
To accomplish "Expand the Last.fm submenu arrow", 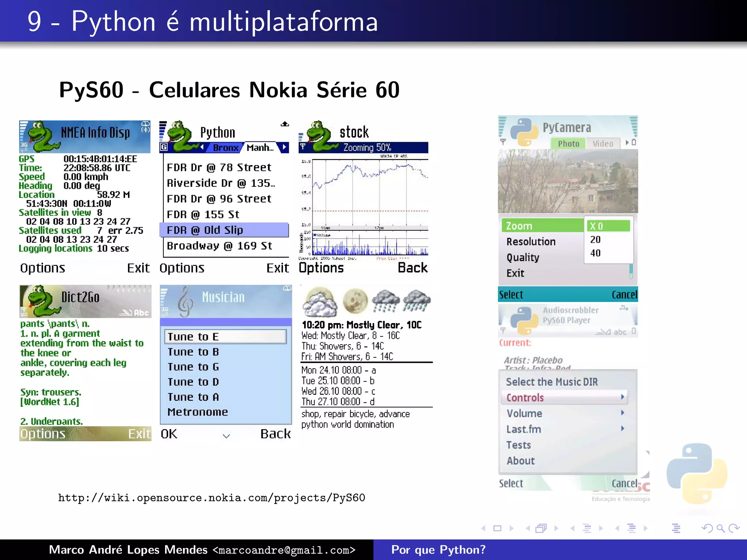I will pyautogui.click(x=623, y=428).
